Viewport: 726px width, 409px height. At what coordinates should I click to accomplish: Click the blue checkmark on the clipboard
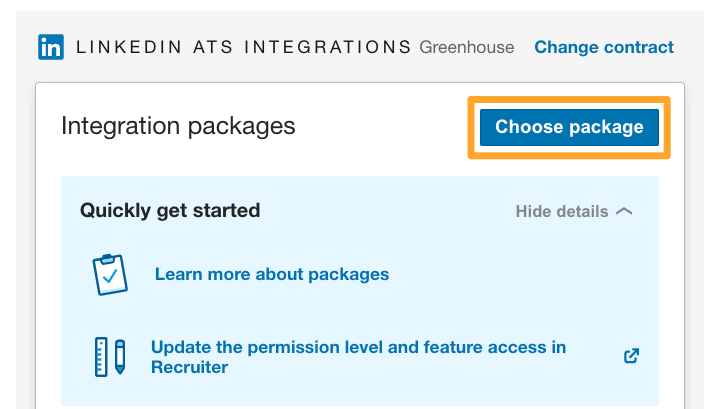[110, 277]
